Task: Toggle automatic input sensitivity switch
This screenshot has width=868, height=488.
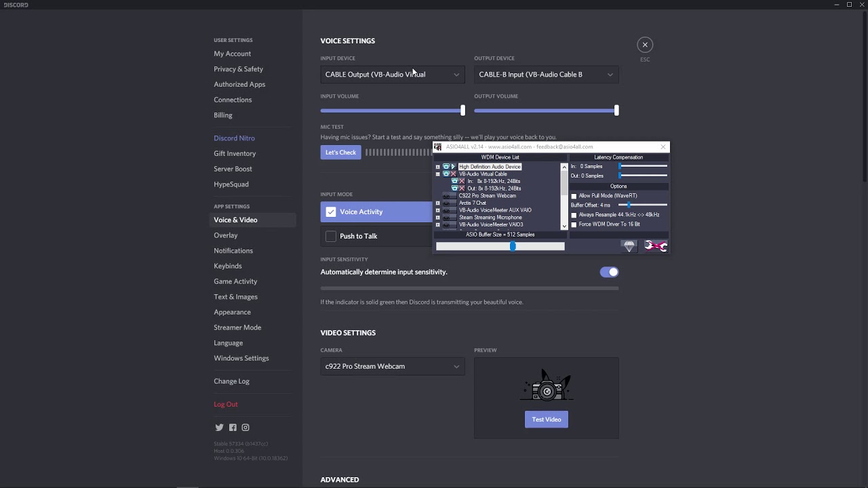Action: click(x=609, y=272)
